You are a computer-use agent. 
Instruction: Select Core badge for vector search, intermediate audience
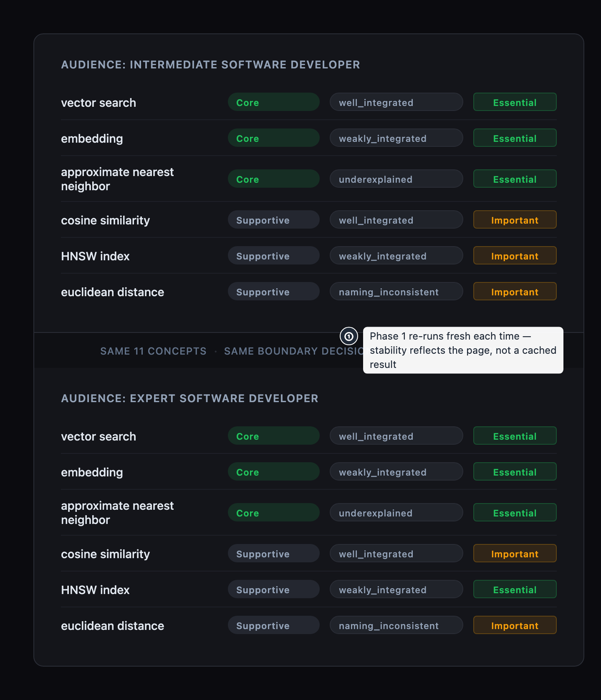[x=274, y=102]
